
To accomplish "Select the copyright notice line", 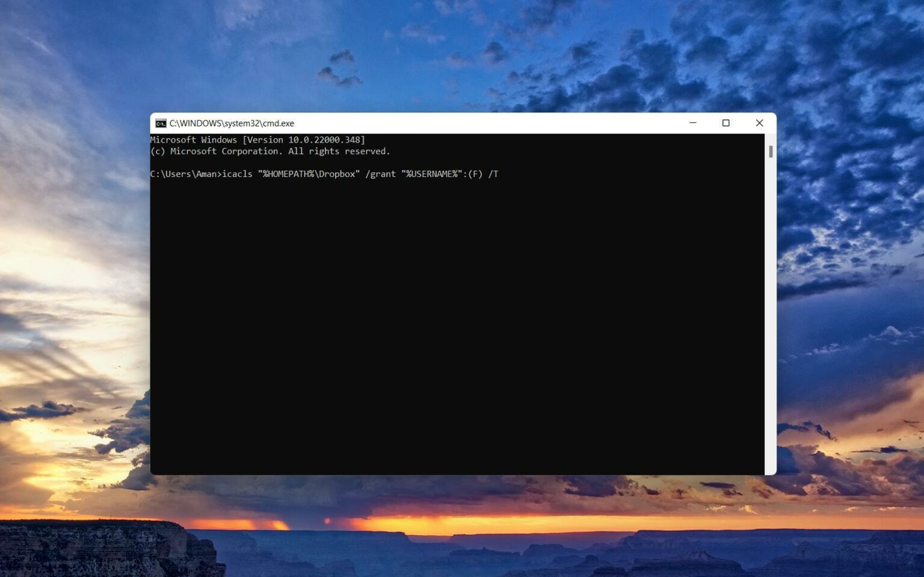I will [271, 151].
